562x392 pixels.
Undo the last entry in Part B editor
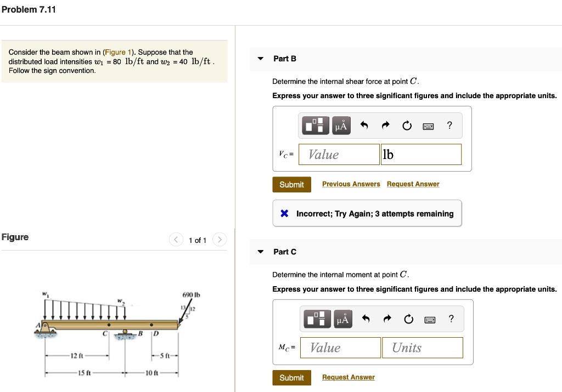pyautogui.click(x=365, y=125)
